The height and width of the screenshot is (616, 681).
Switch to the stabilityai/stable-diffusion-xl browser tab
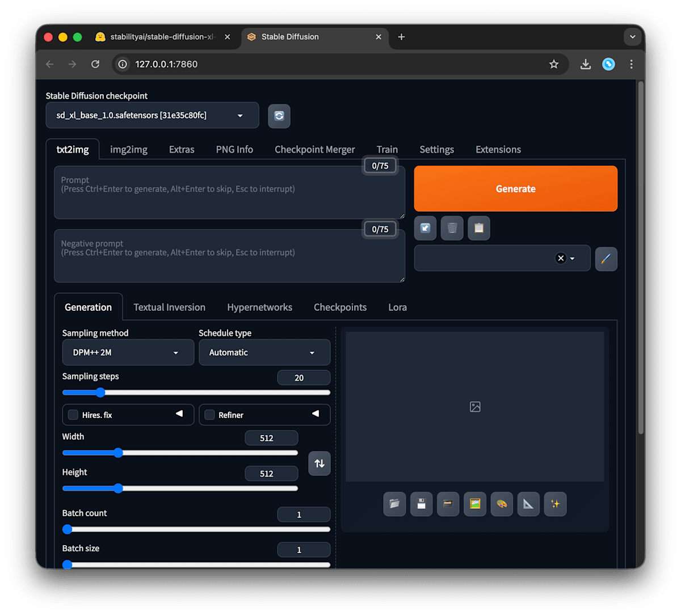tap(163, 37)
